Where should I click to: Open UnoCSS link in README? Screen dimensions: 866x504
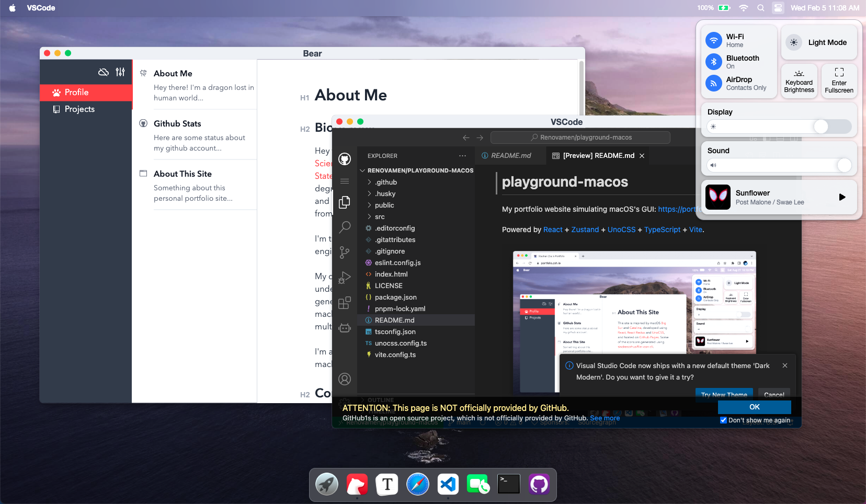[x=621, y=230]
